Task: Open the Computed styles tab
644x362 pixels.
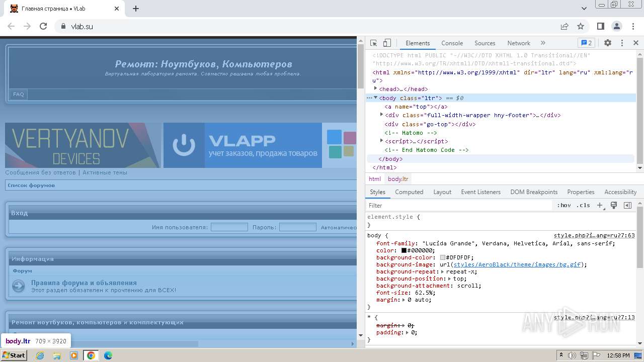Action: point(409,192)
